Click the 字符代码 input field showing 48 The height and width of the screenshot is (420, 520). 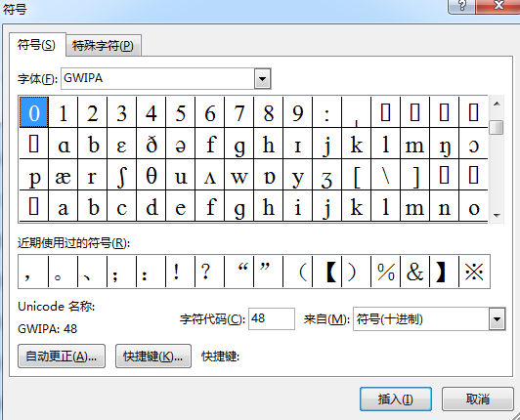[x=272, y=318]
